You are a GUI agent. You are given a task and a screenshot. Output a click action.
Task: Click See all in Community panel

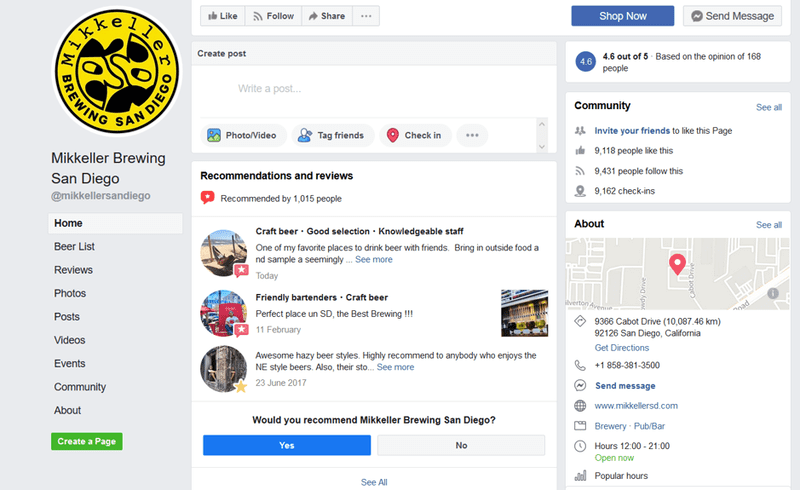coord(769,107)
